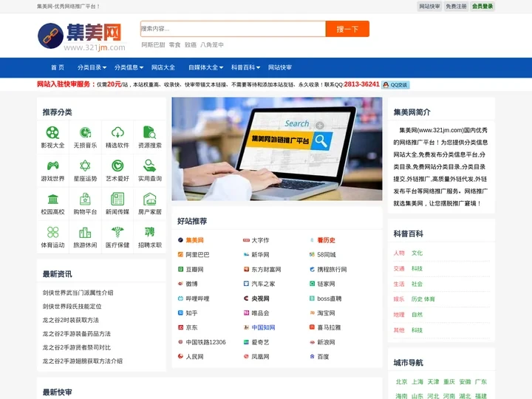This screenshot has width=532, height=399.
Task: Click the 阿里巴巴 favicon in the site list
Action: point(180,254)
